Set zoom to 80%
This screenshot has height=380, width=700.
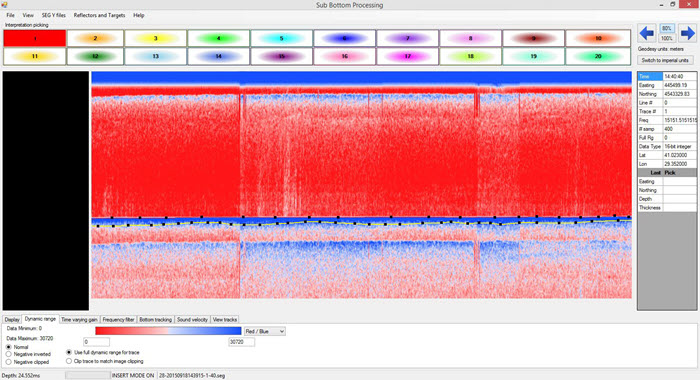(x=667, y=28)
